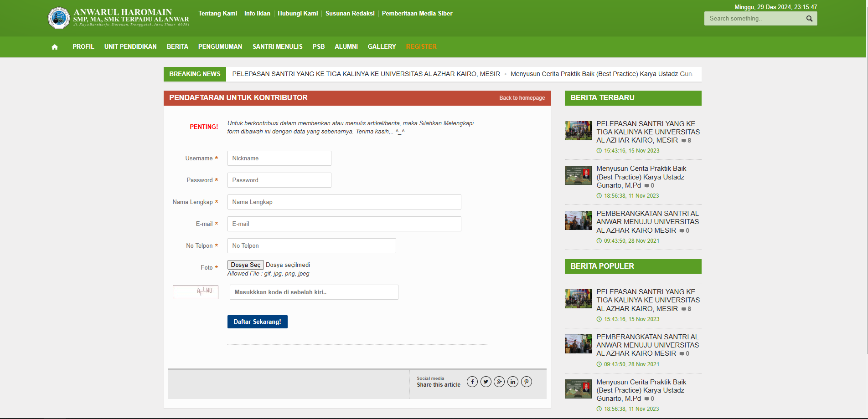Open the Susunan Redaksi link
The height and width of the screenshot is (419, 868).
coord(350,14)
